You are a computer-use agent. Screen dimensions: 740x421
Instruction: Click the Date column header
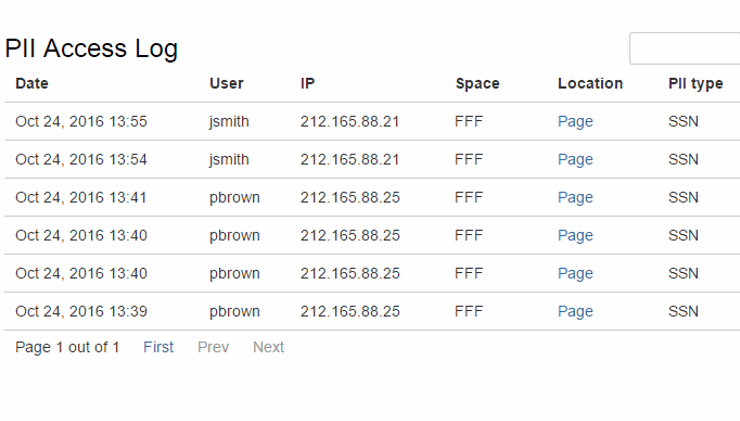pyautogui.click(x=32, y=84)
